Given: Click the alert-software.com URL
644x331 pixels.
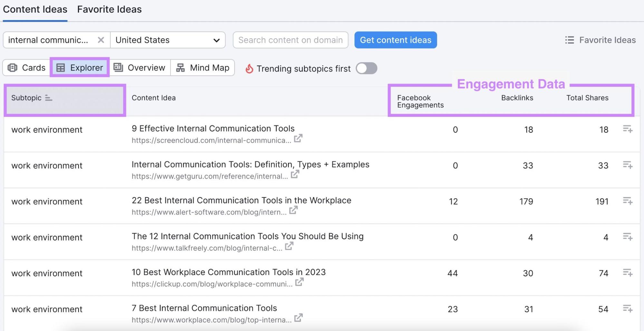Looking at the screenshot, I should click(x=209, y=212).
